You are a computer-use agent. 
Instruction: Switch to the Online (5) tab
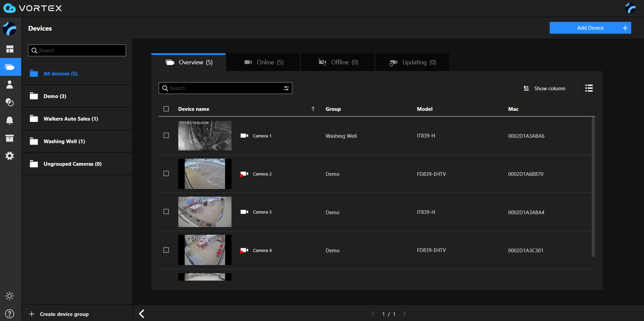click(x=263, y=62)
